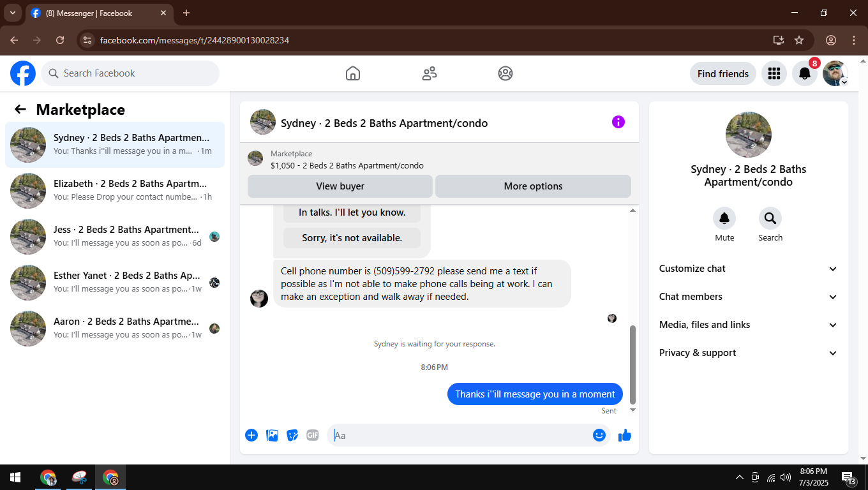868x490 pixels.
Task: Click the Search Facebook field
Action: 130,73
